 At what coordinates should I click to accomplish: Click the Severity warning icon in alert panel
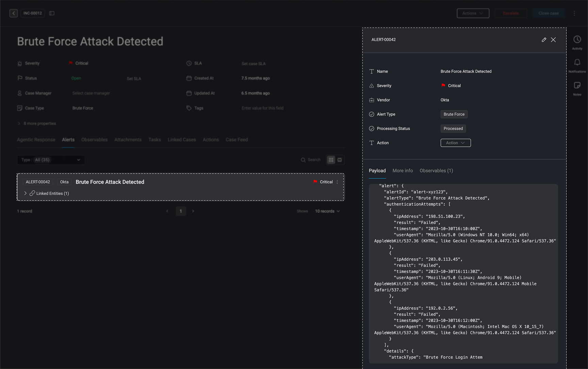click(372, 86)
